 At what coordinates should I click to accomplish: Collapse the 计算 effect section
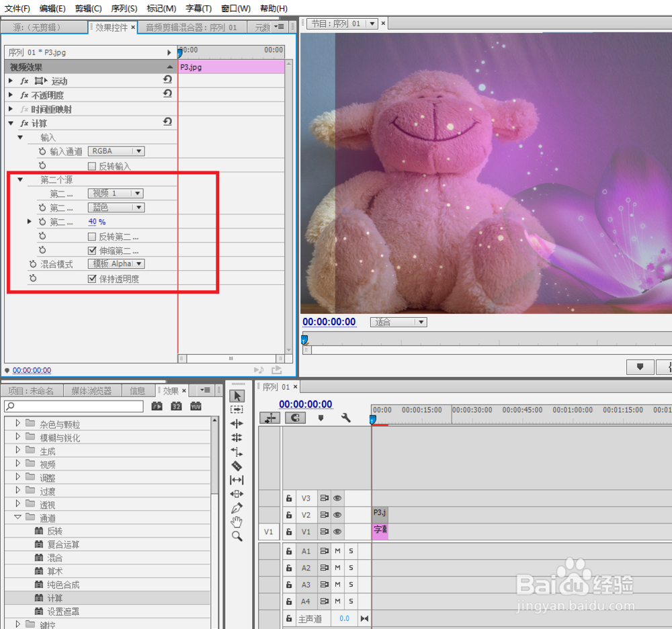click(x=11, y=123)
